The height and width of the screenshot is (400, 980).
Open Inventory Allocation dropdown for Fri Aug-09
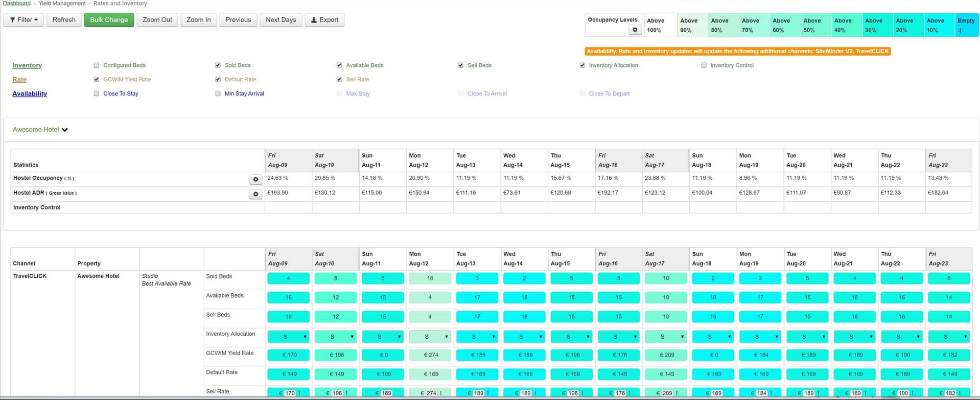click(288, 337)
